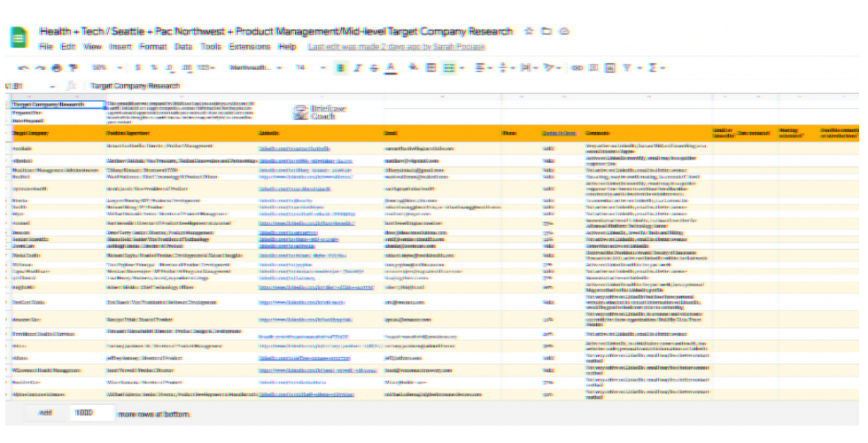
Task: Open the File menu
Action: [46, 46]
